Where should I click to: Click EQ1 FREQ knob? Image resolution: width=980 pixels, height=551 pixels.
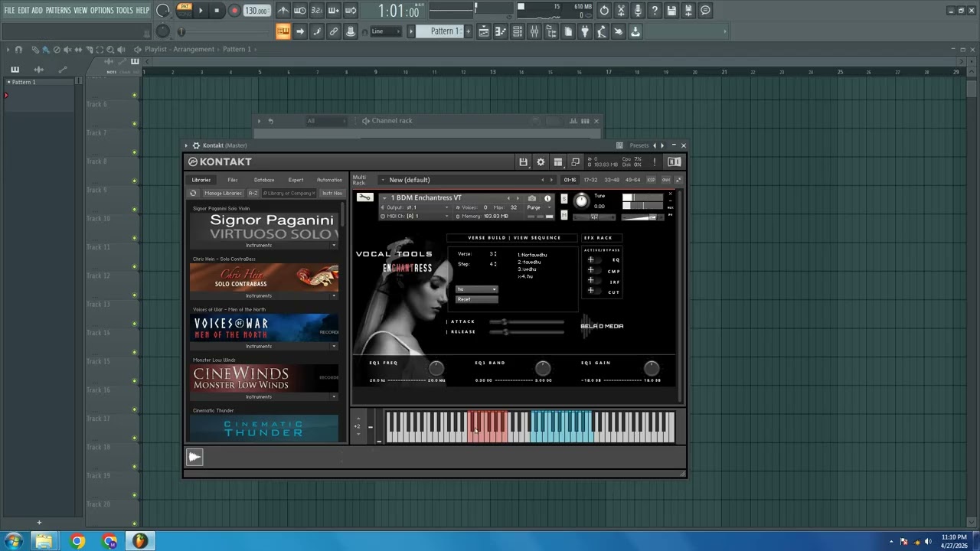coord(436,369)
